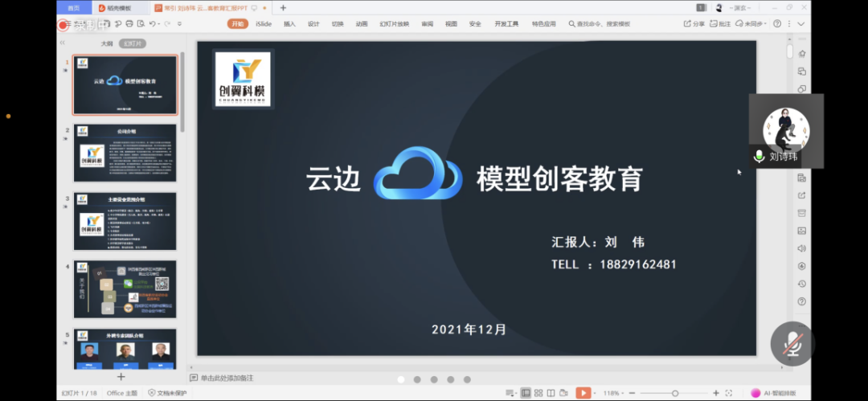This screenshot has width=868, height=401.
Task: Open the zoom percentage 118% dropdown
Action: tap(613, 393)
